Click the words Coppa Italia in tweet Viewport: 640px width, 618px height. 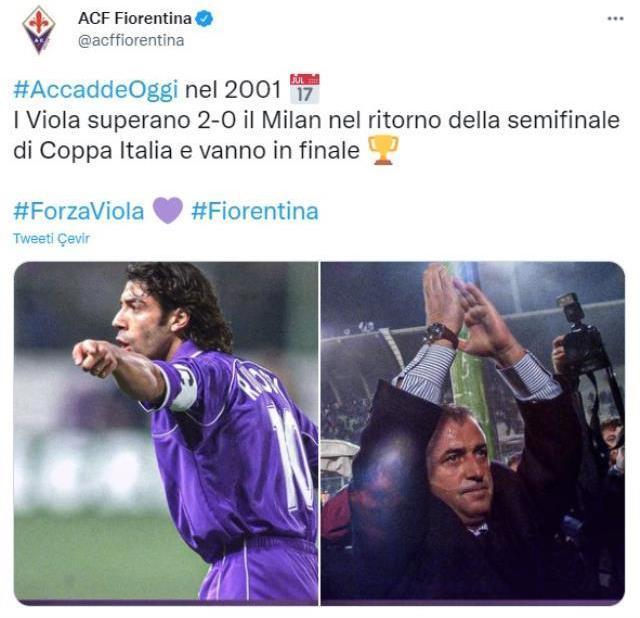coord(106,151)
